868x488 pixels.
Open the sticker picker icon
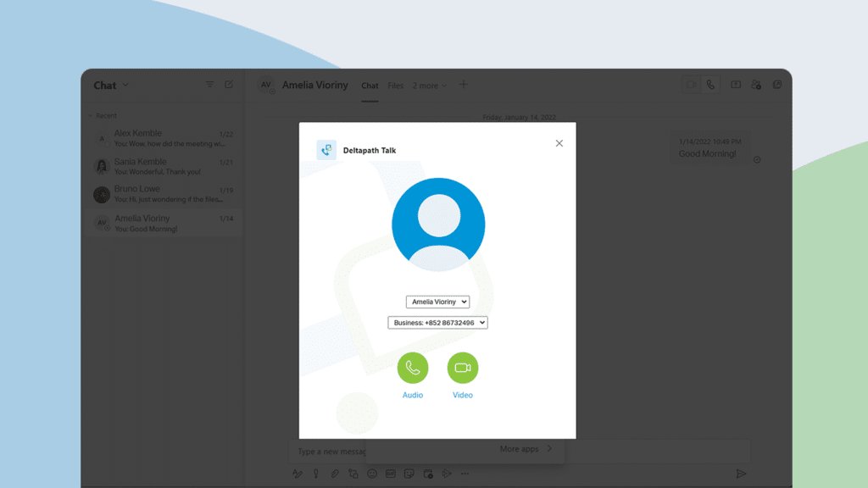(x=409, y=474)
